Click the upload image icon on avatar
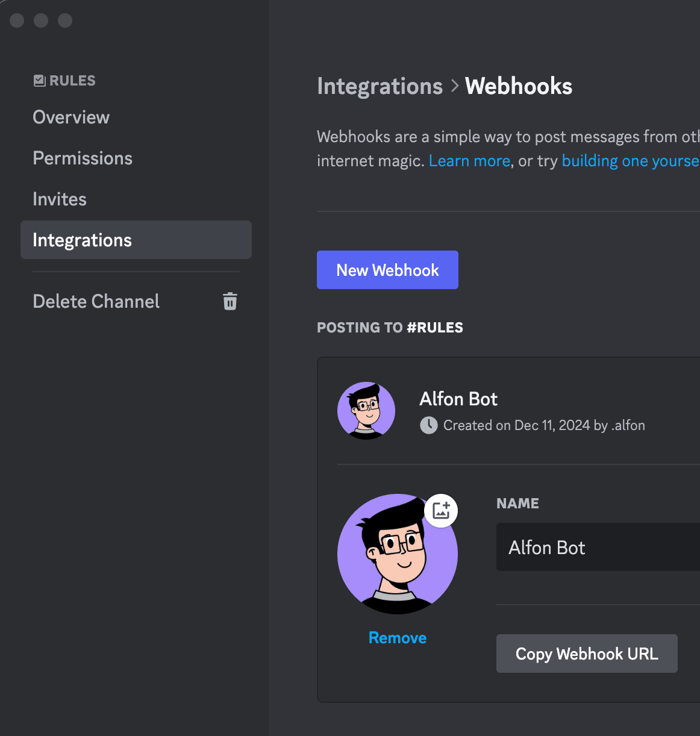The width and height of the screenshot is (700, 736). pos(441,511)
